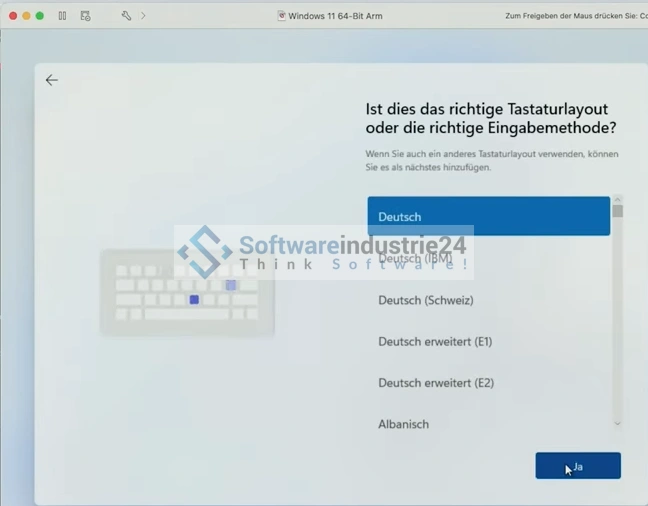Click the layout list scrollbar thumb
Viewport: 648px width, 506px height.
pos(617,211)
